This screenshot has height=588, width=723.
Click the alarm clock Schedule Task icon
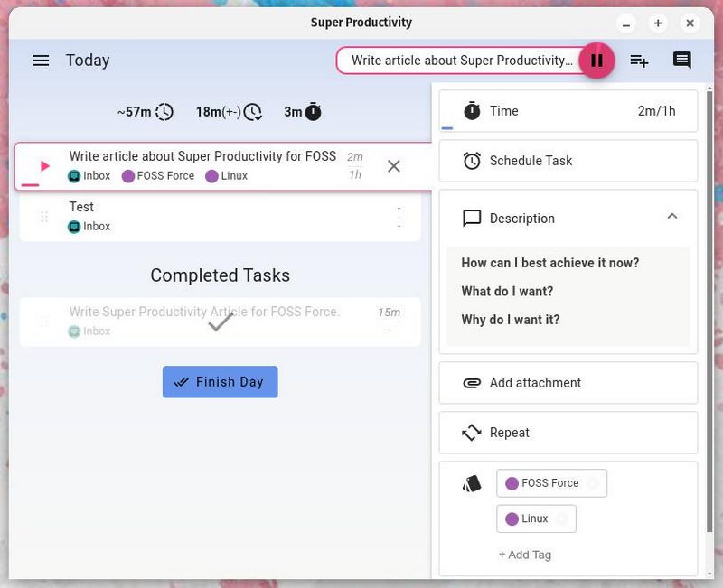coord(472,161)
